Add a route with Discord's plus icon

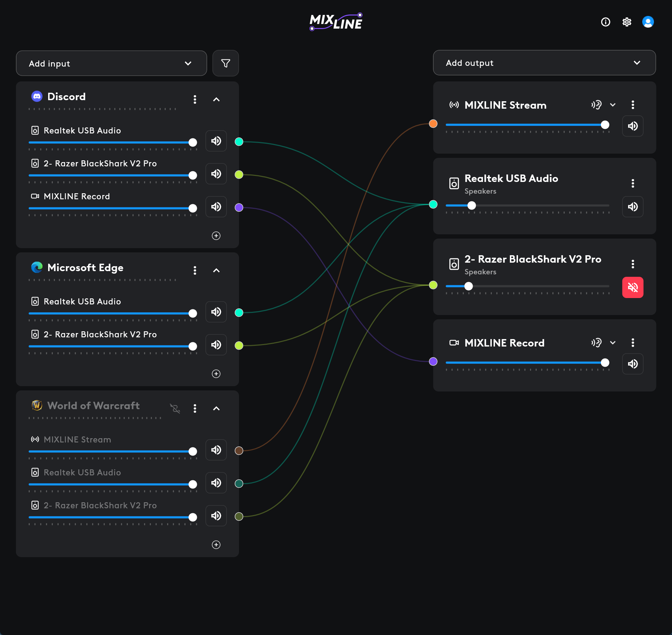(216, 236)
